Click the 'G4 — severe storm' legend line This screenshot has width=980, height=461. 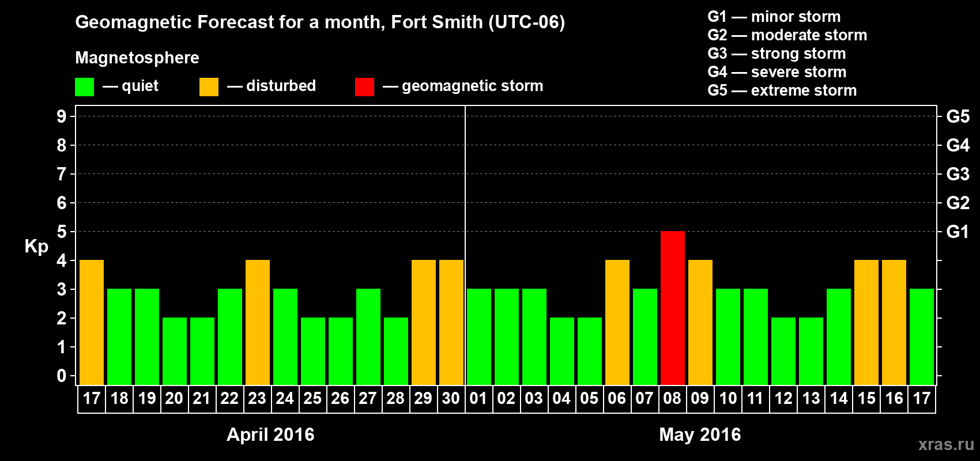click(x=777, y=72)
